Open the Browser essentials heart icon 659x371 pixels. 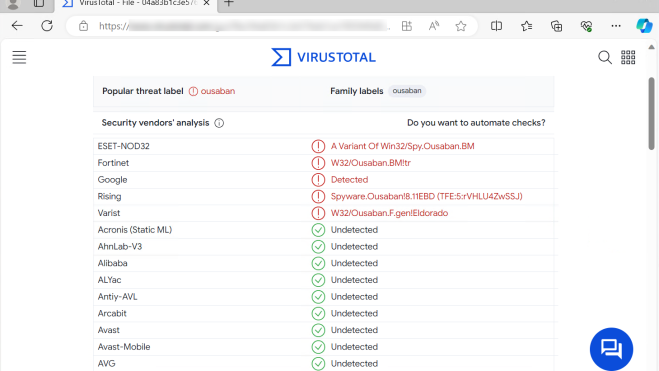(586, 26)
